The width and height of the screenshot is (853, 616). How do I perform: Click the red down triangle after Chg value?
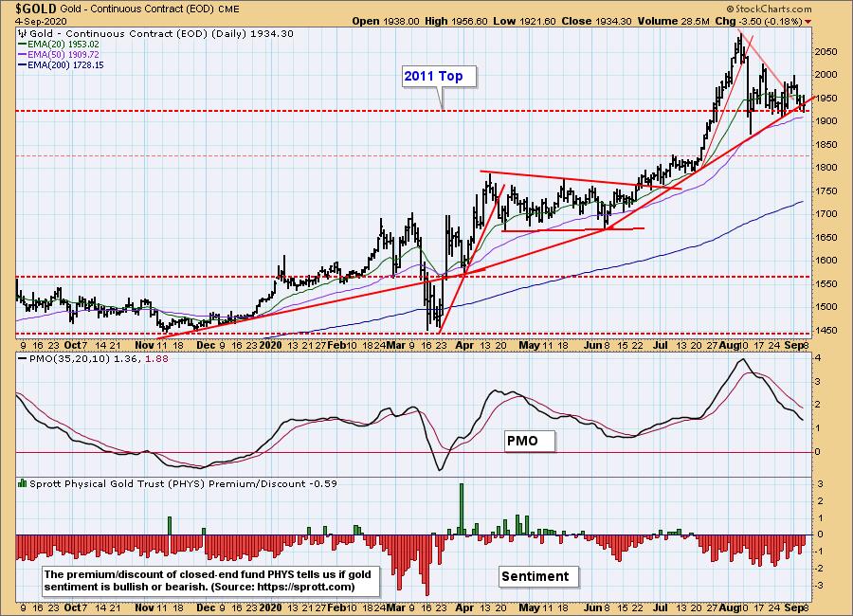tap(808, 22)
